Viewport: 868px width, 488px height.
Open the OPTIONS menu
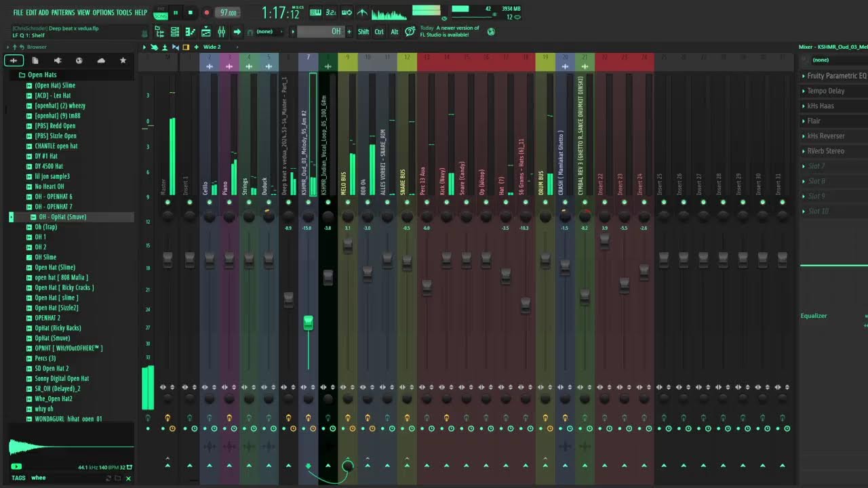[104, 12]
